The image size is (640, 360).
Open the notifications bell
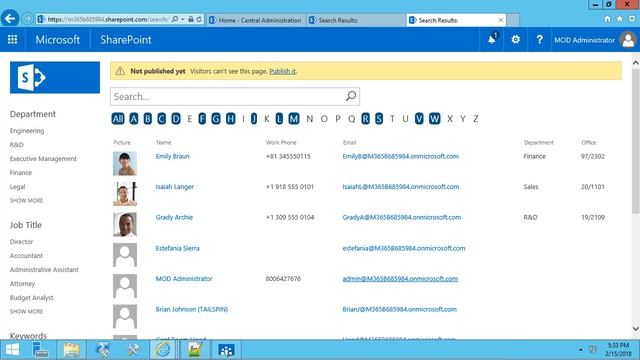(x=492, y=39)
